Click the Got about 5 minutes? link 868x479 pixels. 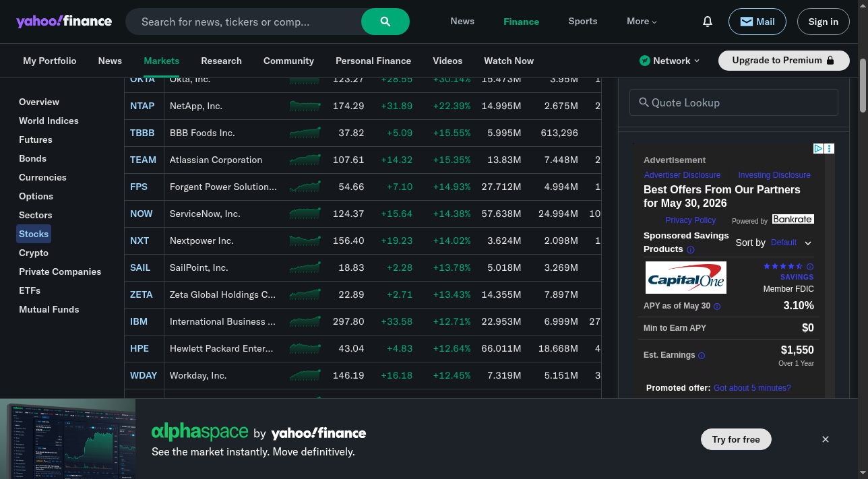coord(752,388)
